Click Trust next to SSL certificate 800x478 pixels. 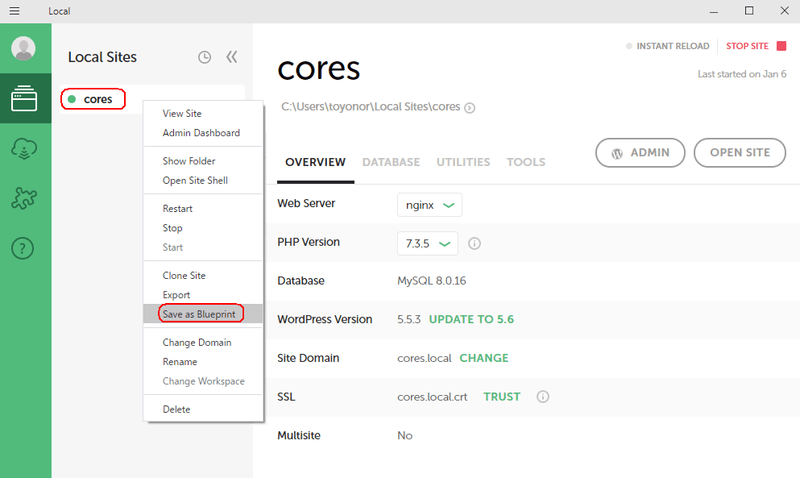[502, 396]
